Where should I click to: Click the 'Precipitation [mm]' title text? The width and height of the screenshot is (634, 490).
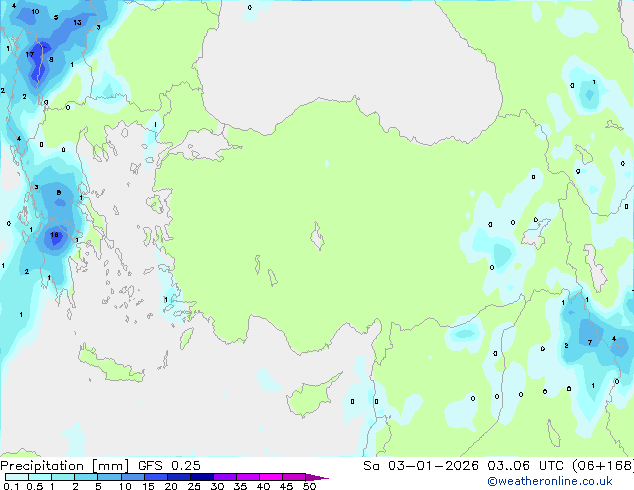65,466
